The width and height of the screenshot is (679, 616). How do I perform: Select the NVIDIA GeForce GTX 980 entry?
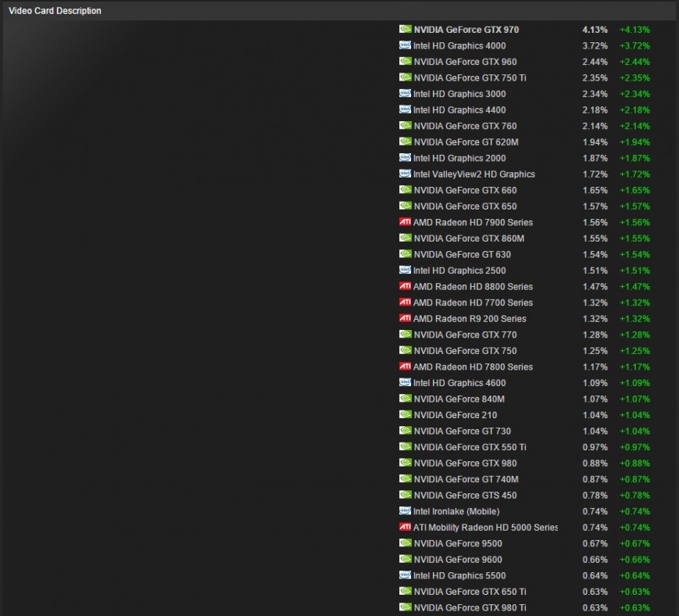[465, 463]
